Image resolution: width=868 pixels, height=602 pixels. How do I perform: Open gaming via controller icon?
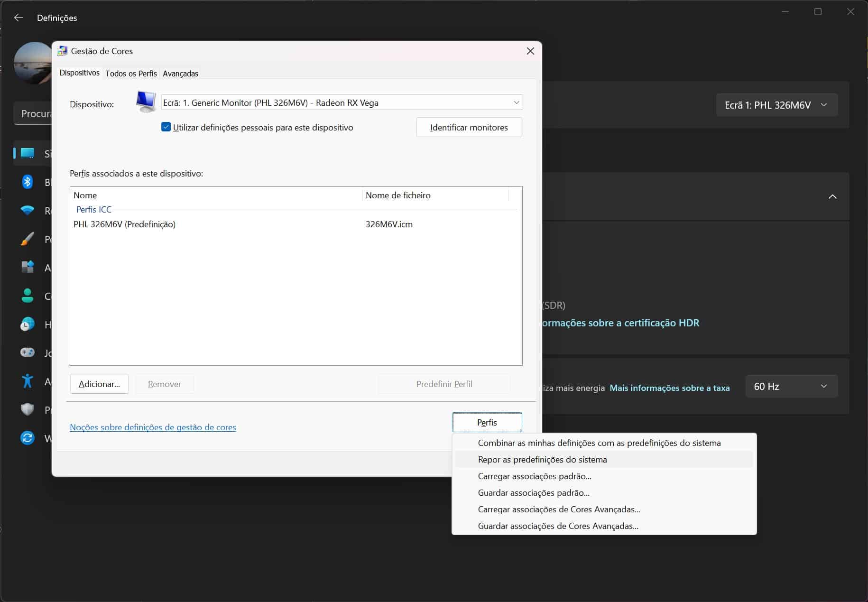pyautogui.click(x=28, y=352)
